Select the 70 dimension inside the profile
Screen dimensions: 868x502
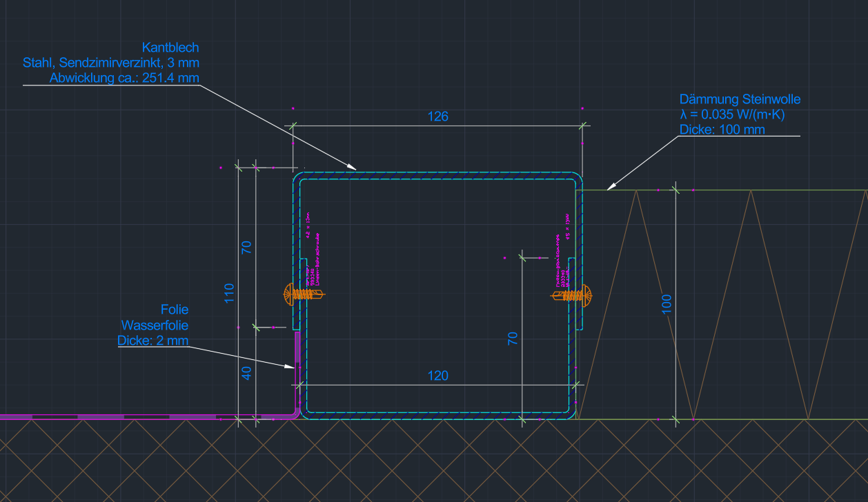[x=513, y=339]
